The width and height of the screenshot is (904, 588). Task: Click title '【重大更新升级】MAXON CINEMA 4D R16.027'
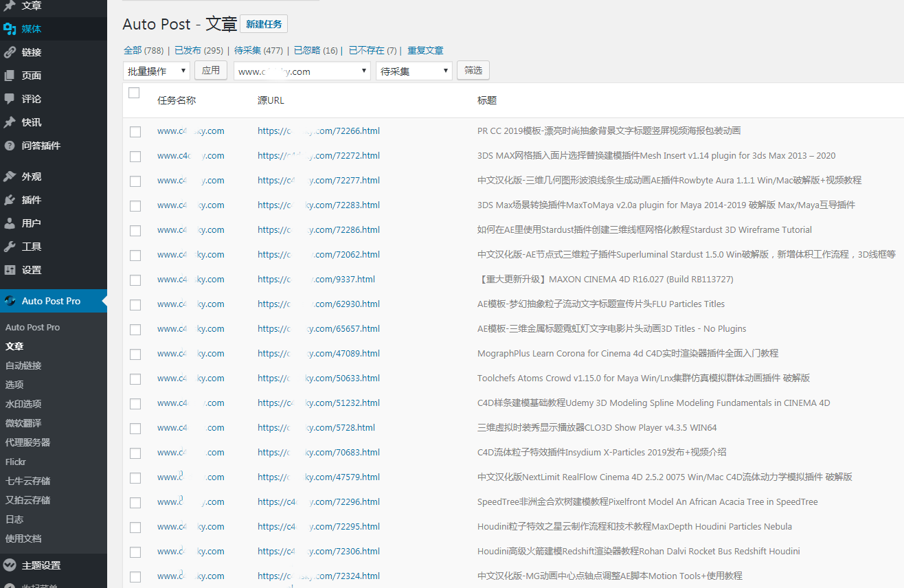coord(605,279)
